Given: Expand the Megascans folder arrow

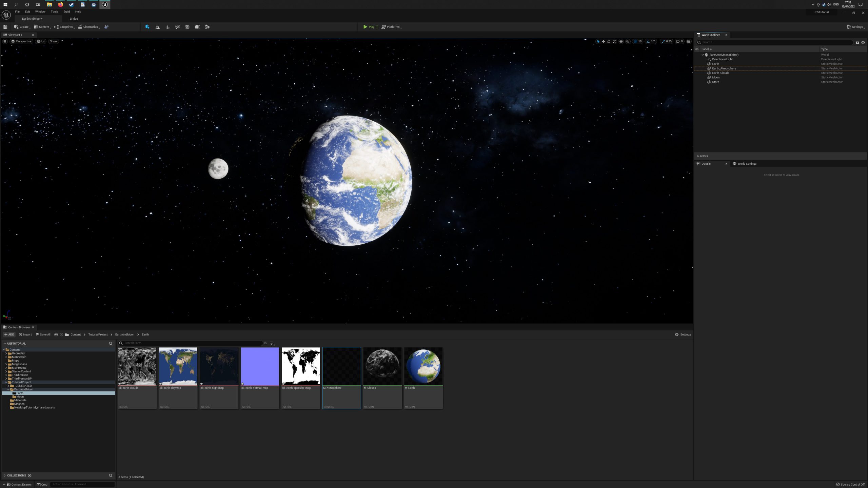Looking at the screenshot, I should tap(6, 364).
